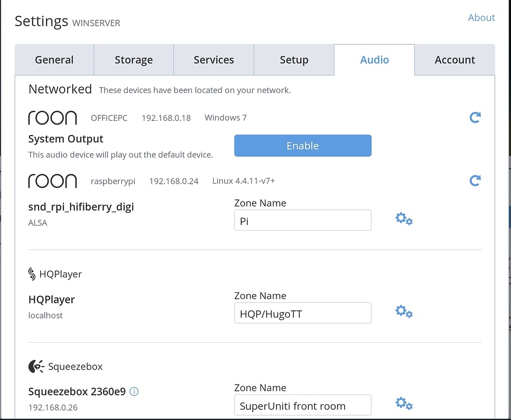This screenshot has height=420, width=511.
Task: Open the Account tab
Action: tap(454, 60)
